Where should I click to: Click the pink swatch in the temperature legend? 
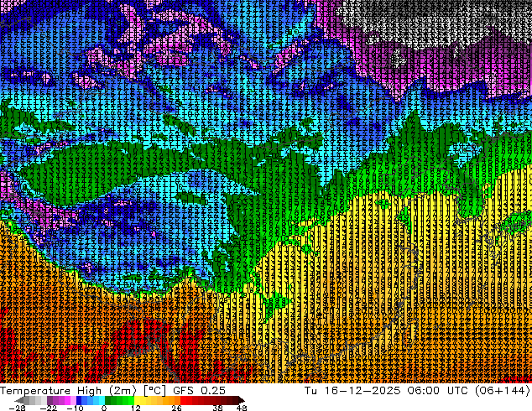tap(73, 400)
